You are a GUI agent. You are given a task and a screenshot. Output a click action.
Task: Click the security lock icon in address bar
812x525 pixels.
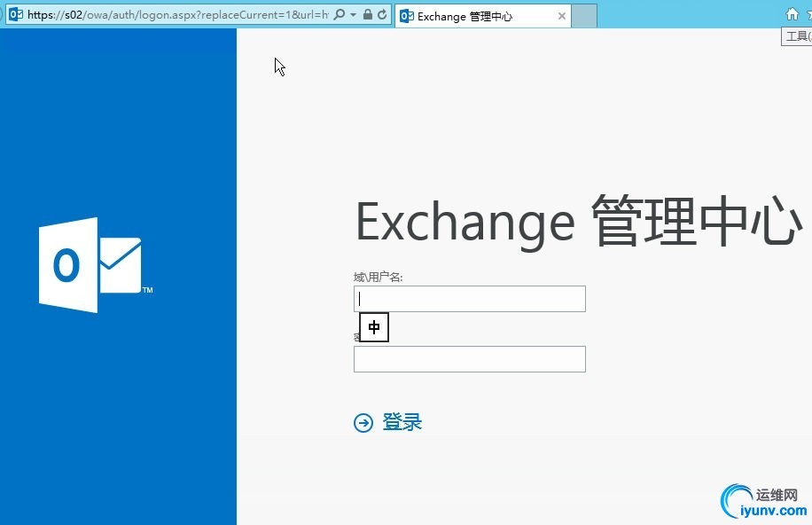coord(368,14)
